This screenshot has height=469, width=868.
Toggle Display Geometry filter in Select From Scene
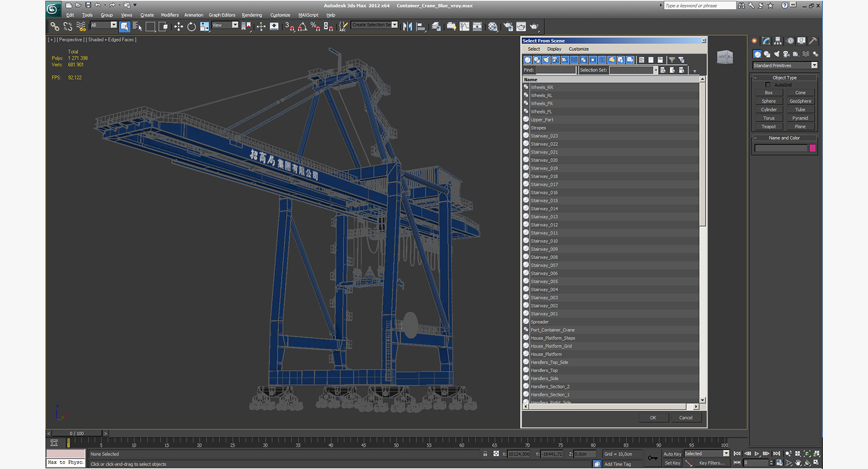tap(527, 60)
